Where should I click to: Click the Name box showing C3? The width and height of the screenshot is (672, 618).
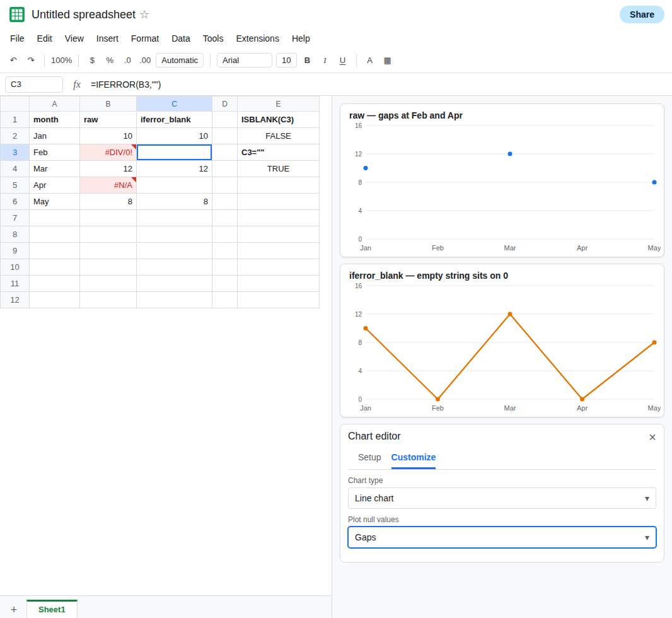[34, 85]
